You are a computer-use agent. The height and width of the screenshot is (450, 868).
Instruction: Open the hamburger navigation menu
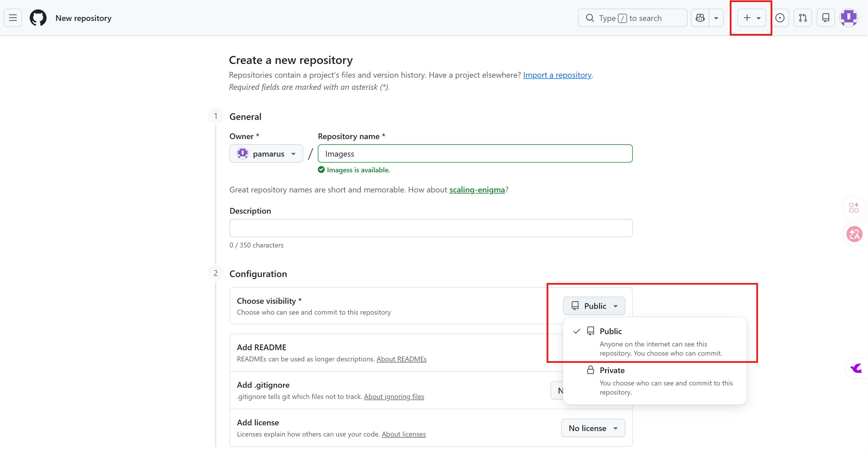[13, 18]
